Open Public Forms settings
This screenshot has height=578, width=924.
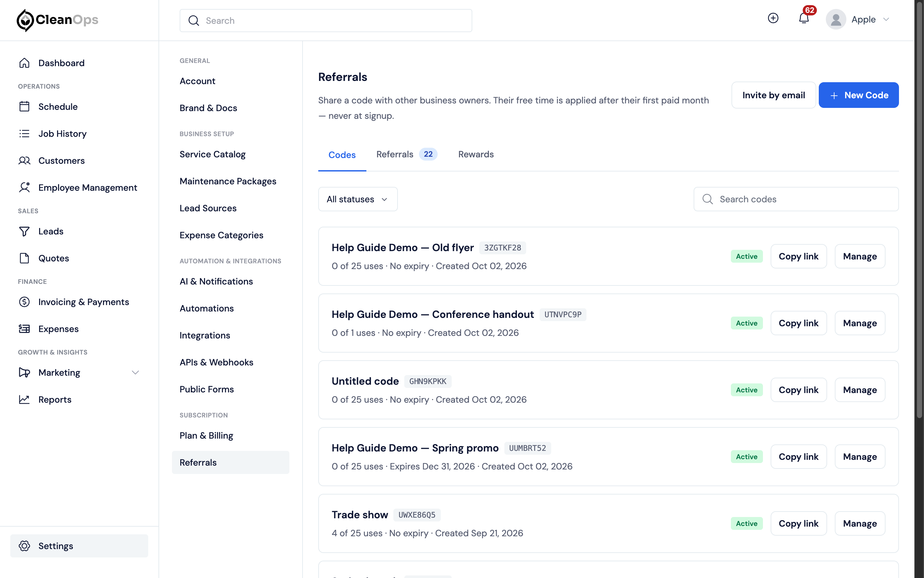207,390
